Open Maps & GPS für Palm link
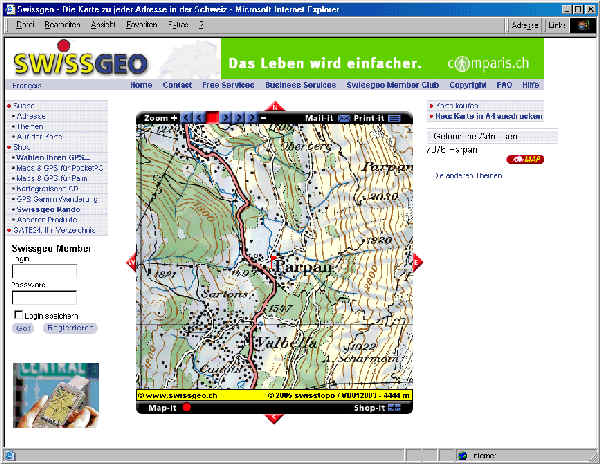 pyautogui.click(x=52, y=178)
